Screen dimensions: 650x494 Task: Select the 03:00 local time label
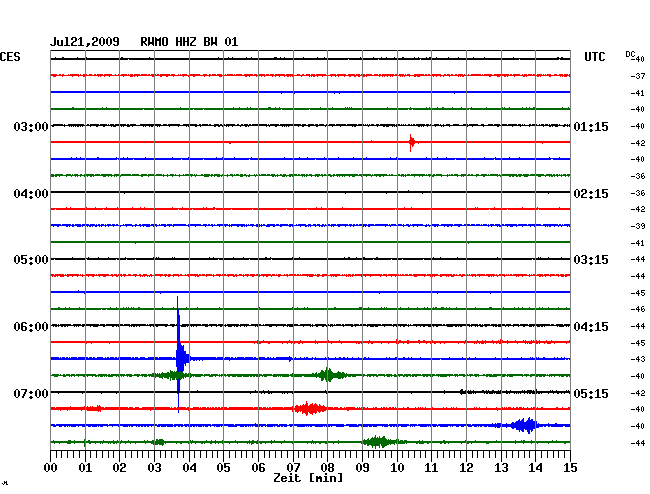(31, 126)
